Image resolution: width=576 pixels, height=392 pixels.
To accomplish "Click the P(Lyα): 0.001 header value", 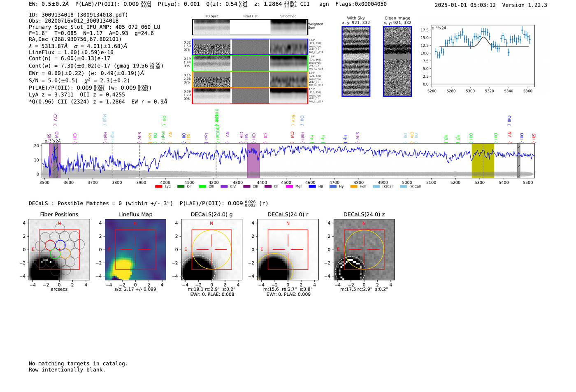I will coord(179,4).
